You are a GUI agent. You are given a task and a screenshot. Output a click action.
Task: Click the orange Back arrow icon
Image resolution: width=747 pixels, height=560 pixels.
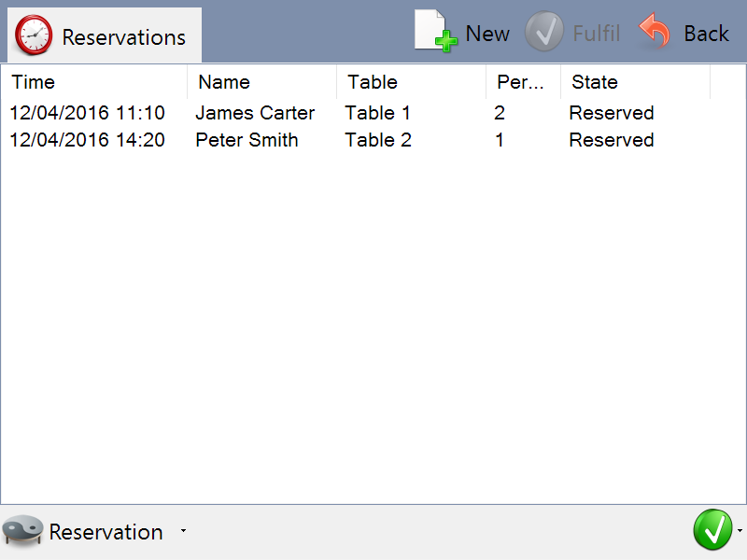pos(655,33)
